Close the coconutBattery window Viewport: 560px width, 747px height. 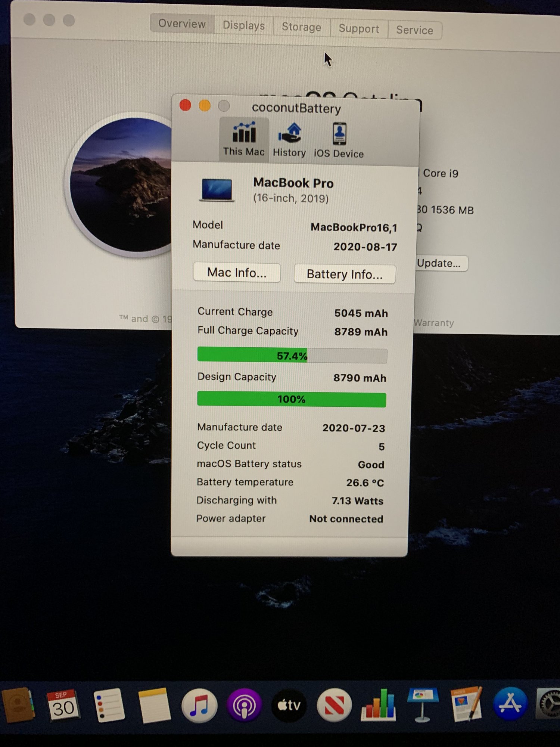(x=185, y=105)
